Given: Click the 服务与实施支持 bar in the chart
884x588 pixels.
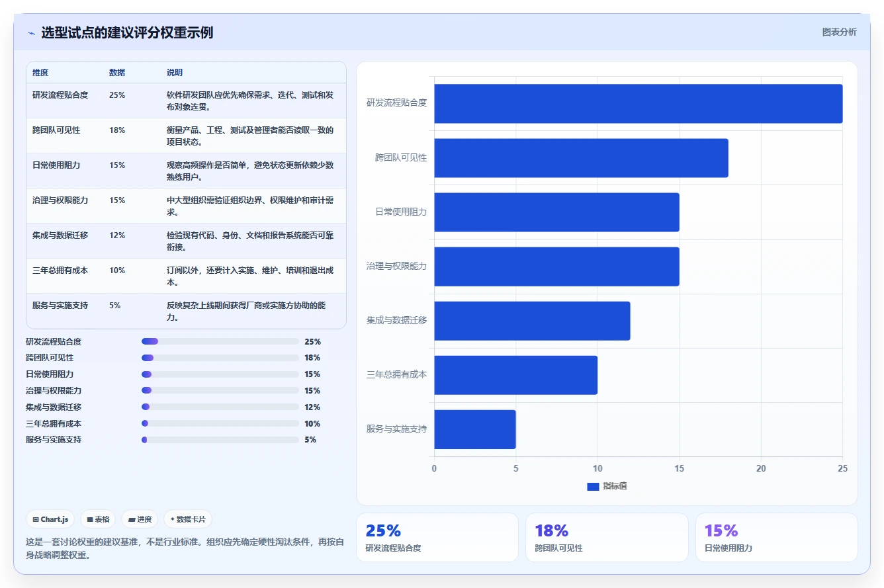Looking at the screenshot, I should coord(474,429).
